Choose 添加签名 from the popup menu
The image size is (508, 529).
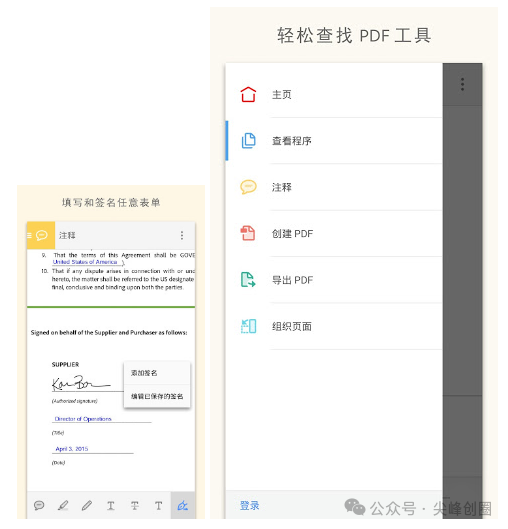[x=157, y=373]
